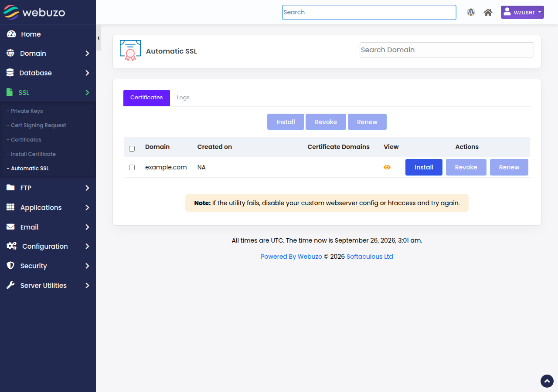Screen dimensions: 558x392
Task: Expand the Database menu chevron
Action: pos(87,73)
